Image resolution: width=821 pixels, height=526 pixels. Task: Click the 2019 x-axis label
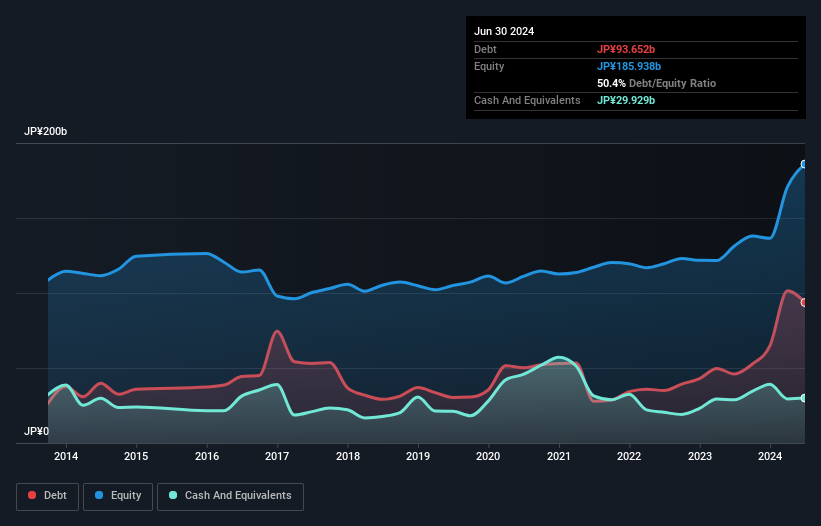tap(418, 456)
